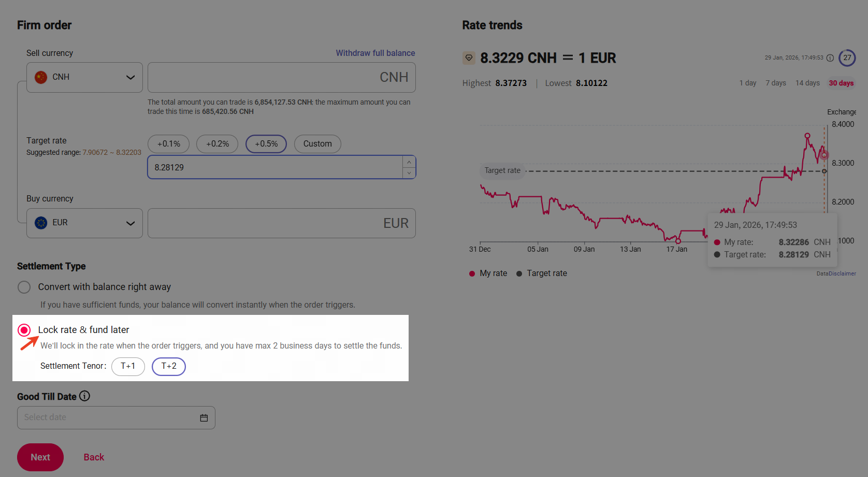The width and height of the screenshot is (868, 477).
Task: Decrease target rate with down arrow
Action: tap(409, 173)
